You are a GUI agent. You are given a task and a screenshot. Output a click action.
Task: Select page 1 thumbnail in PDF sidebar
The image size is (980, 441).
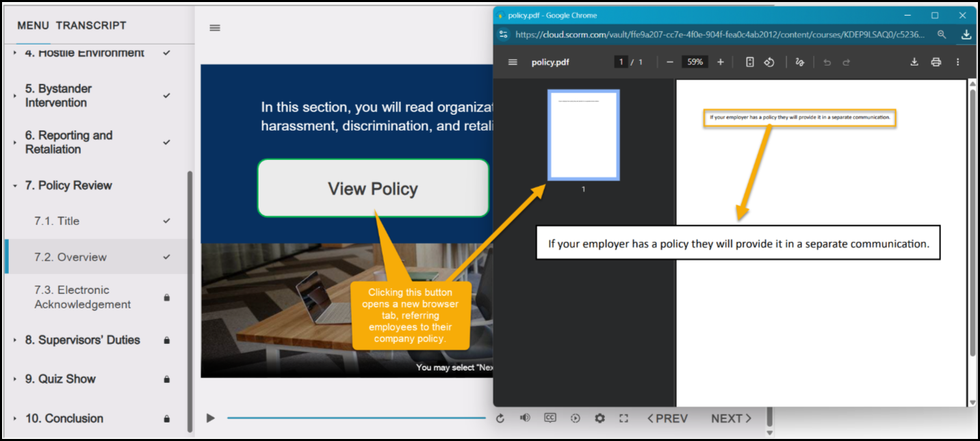(x=584, y=135)
